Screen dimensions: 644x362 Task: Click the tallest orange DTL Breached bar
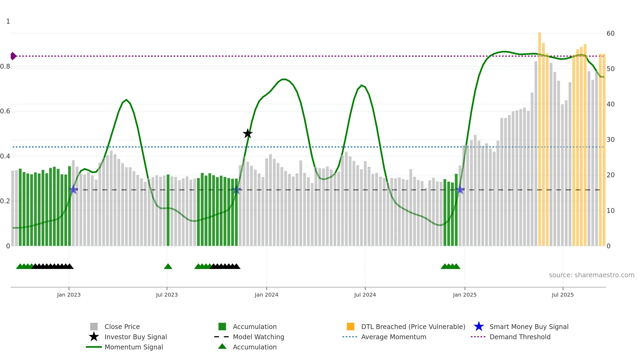point(539,139)
